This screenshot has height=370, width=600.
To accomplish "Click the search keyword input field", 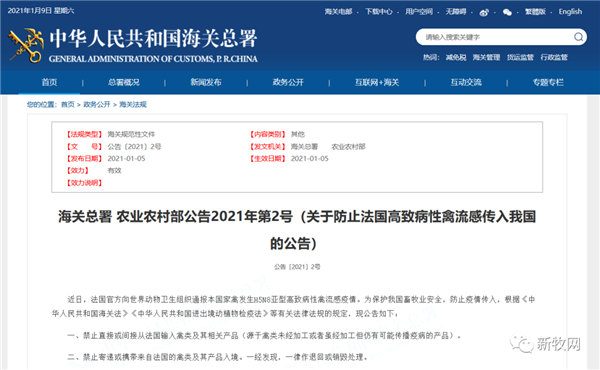I will (x=497, y=37).
